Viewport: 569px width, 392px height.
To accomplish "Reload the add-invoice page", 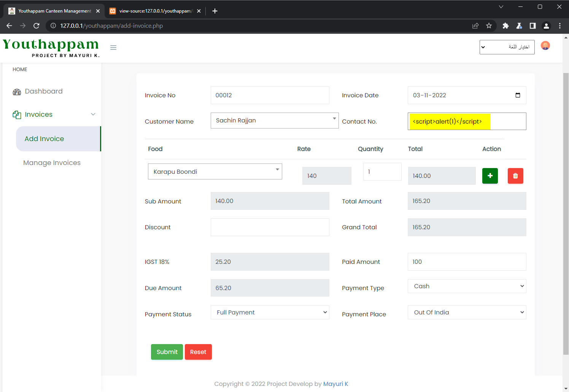I will pyautogui.click(x=37, y=26).
